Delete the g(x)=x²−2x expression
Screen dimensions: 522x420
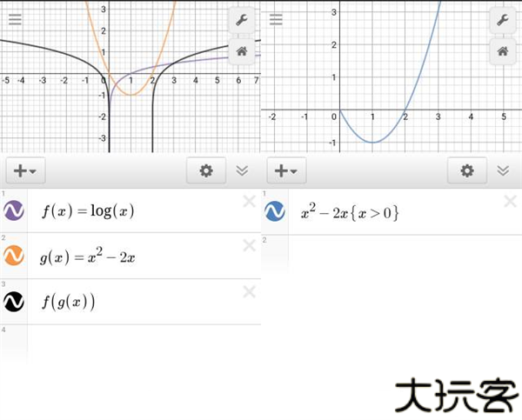(x=249, y=245)
